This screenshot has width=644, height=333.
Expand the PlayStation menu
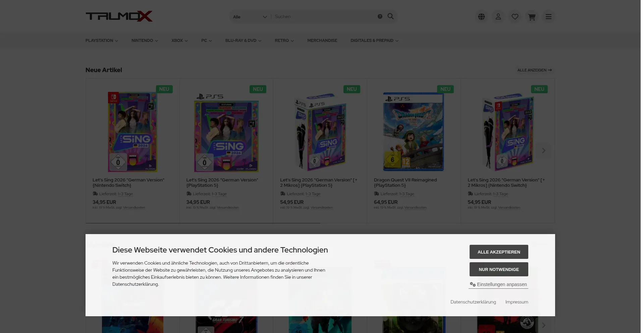102,41
